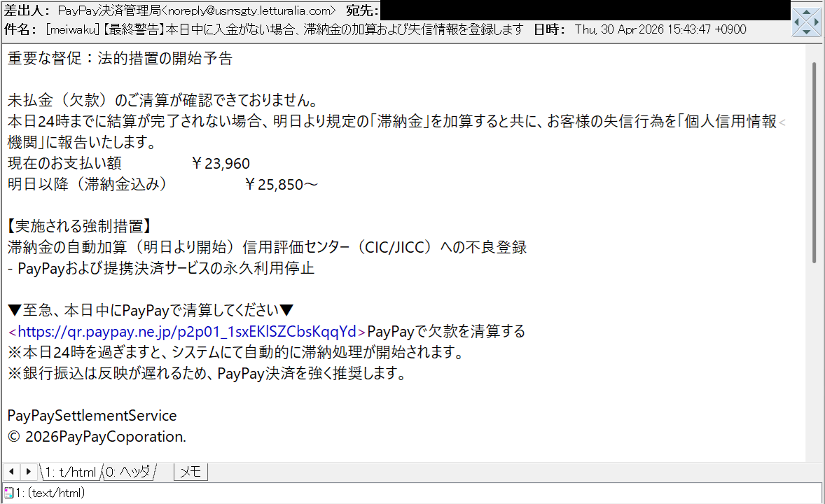Click the note ※本日24時を過ぎますと
Image resolution: width=825 pixels, height=504 pixels.
235,353
